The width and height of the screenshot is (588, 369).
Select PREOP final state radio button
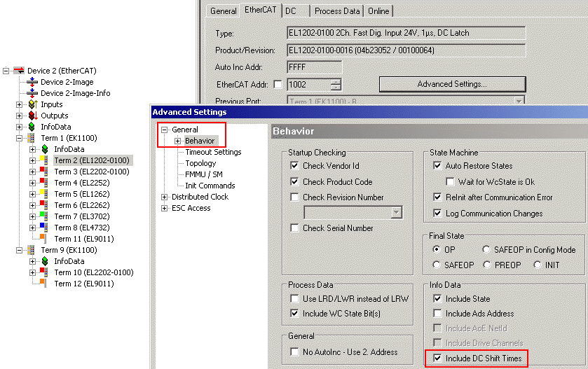click(487, 265)
